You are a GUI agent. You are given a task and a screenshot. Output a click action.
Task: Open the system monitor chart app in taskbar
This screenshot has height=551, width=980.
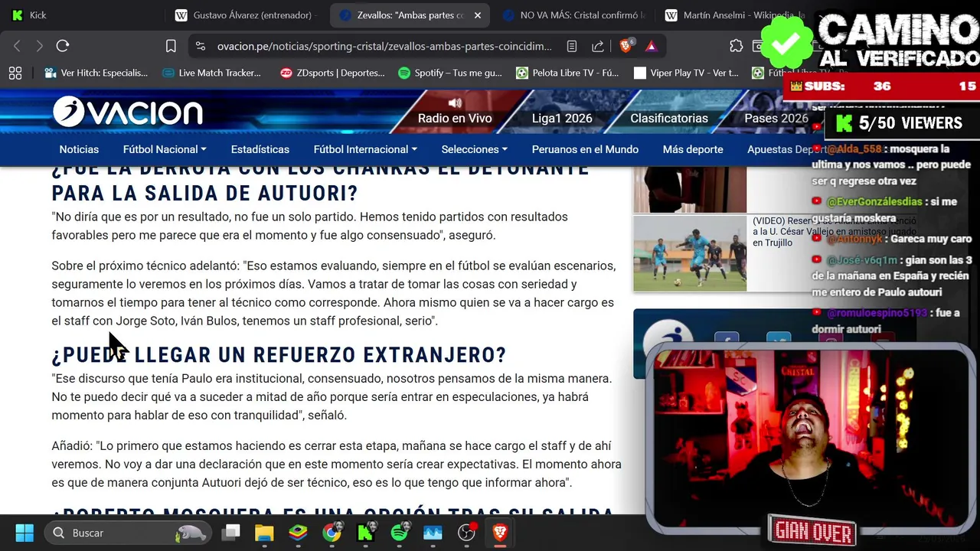[x=433, y=533]
